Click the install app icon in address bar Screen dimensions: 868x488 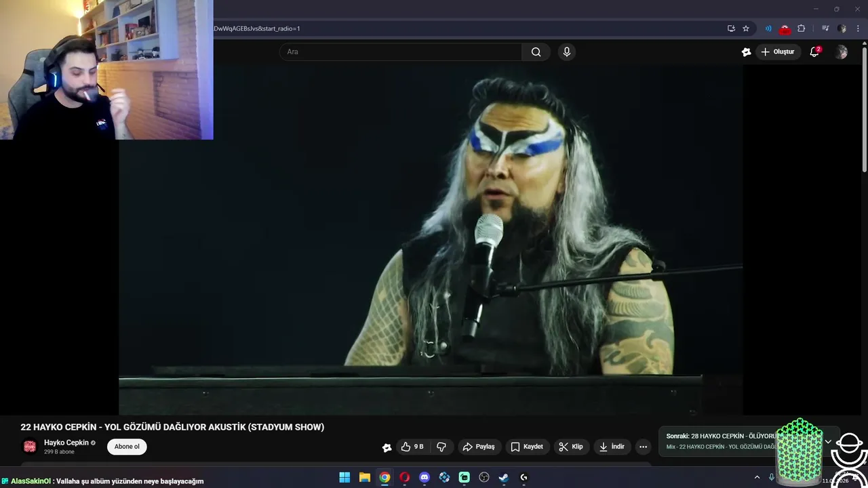731,28
